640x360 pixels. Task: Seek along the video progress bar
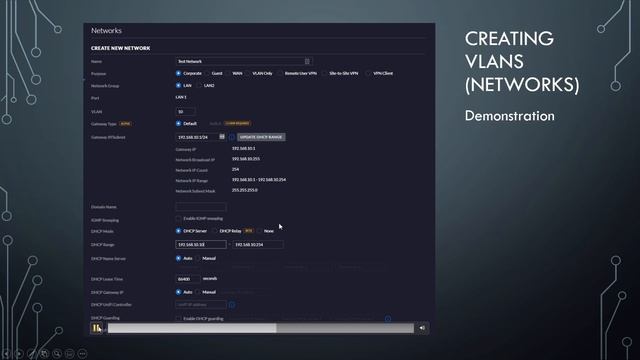tap(260, 328)
